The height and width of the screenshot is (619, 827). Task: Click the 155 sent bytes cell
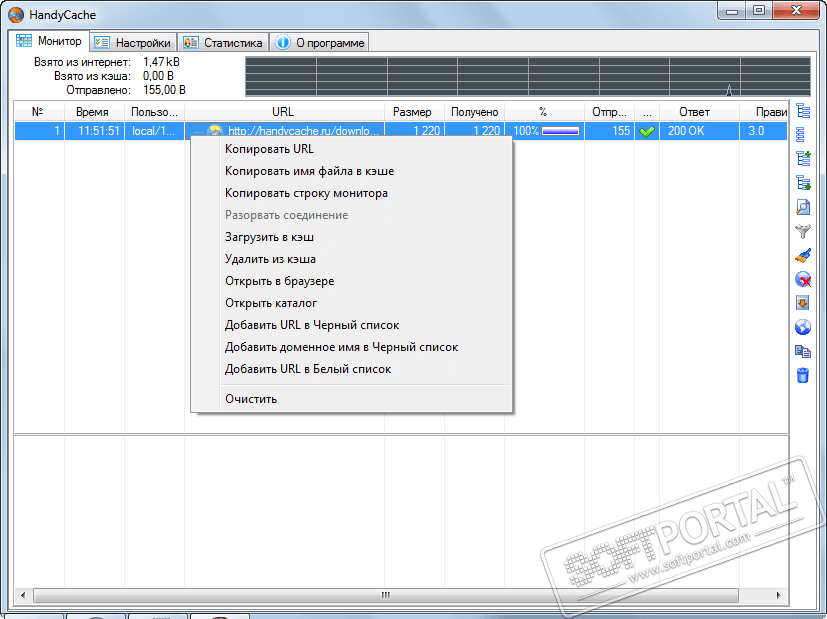tap(609, 131)
